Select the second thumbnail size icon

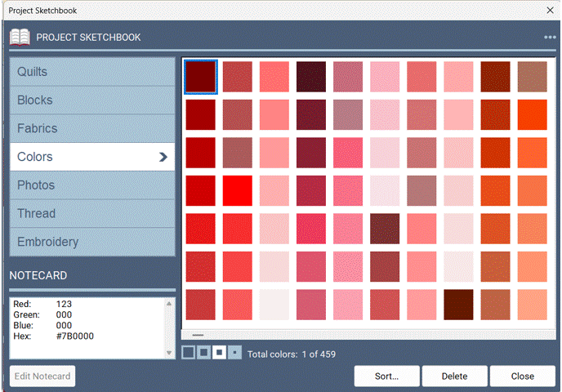[x=203, y=353]
